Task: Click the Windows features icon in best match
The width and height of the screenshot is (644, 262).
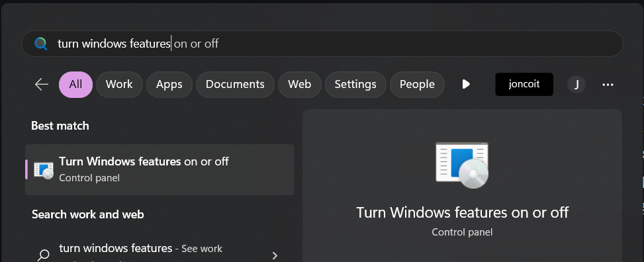Action: click(x=44, y=170)
